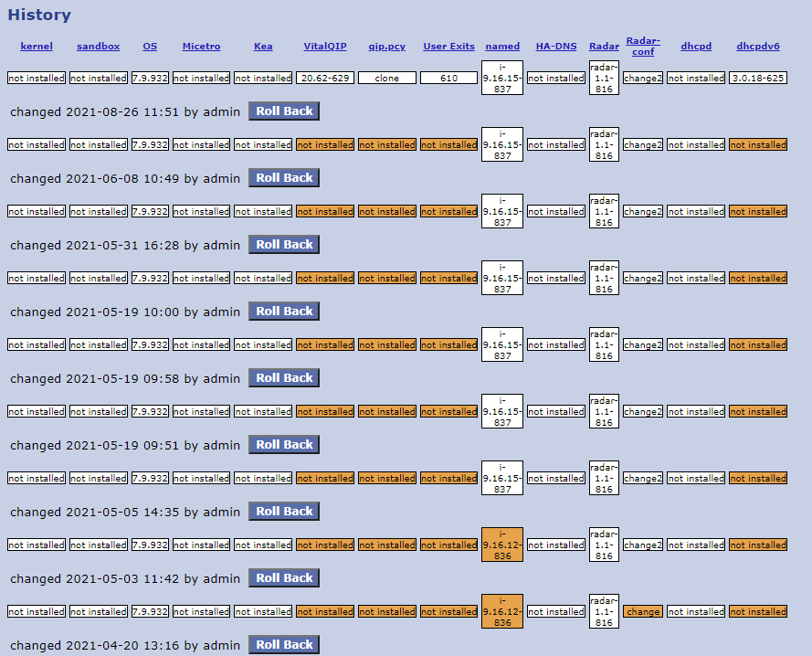Select the 3.0.18-625 dhcpdv6 version cell
Image resolution: width=812 pixels, height=656 pixels.
[758, 79]
